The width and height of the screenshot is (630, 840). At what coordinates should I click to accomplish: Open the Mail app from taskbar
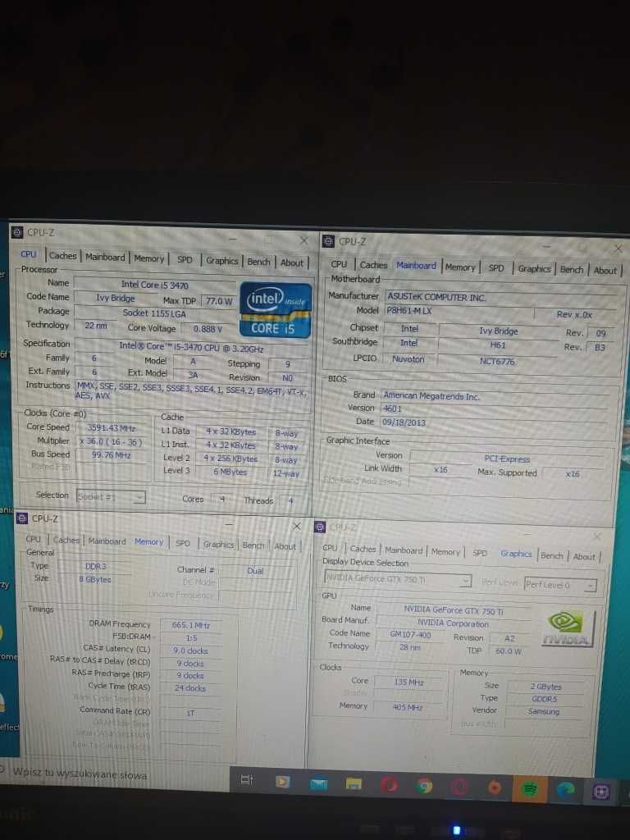[319, 783]
